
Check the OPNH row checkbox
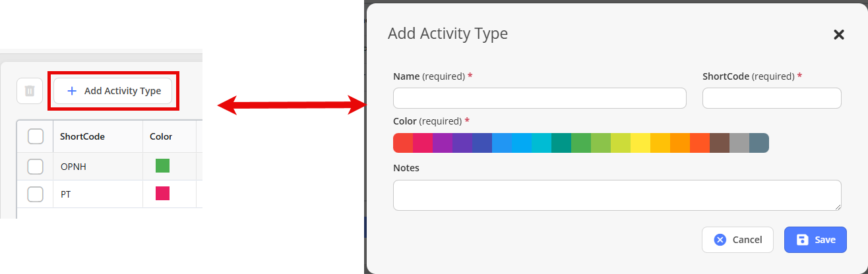(x=36, y=167)
